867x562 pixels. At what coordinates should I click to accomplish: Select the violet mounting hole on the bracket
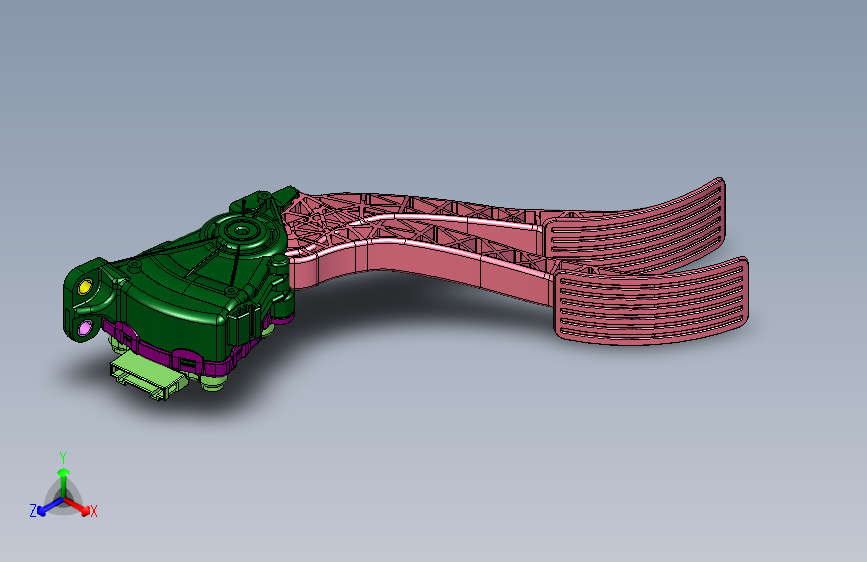tap(84, 328)
